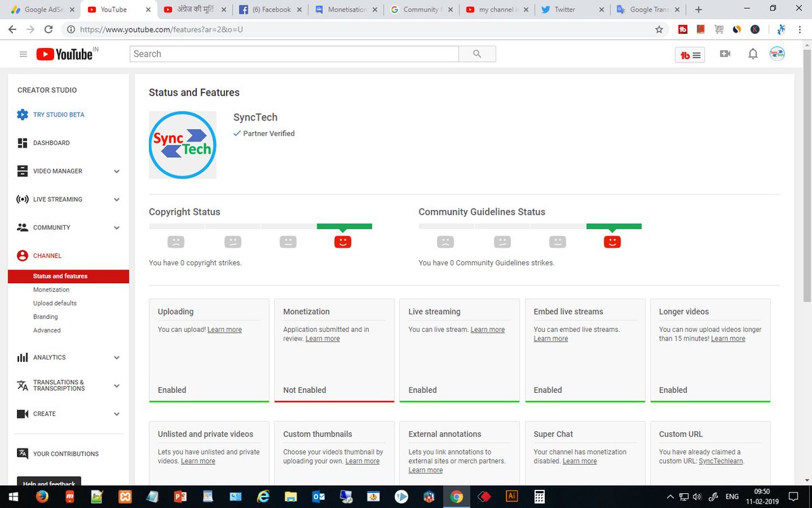Open Firefox from the taskbar
This screenshot has height=508, width=812.
click(x=41, y=496)
